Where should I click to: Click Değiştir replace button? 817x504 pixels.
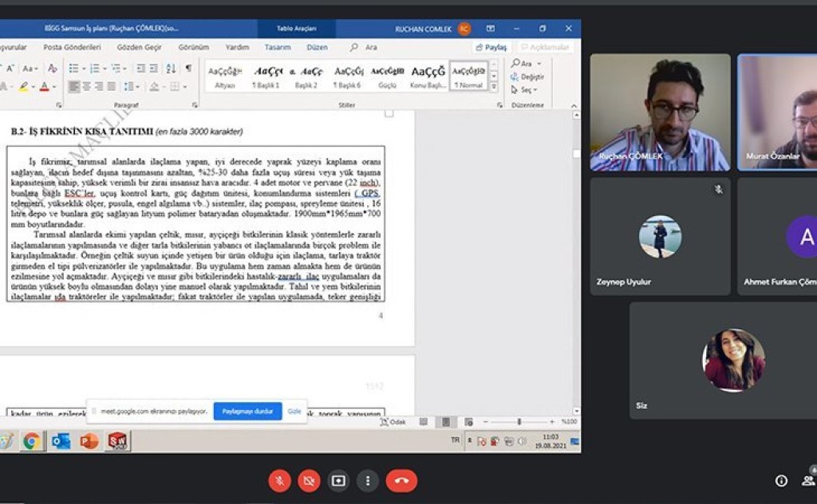tap(527, 77)
